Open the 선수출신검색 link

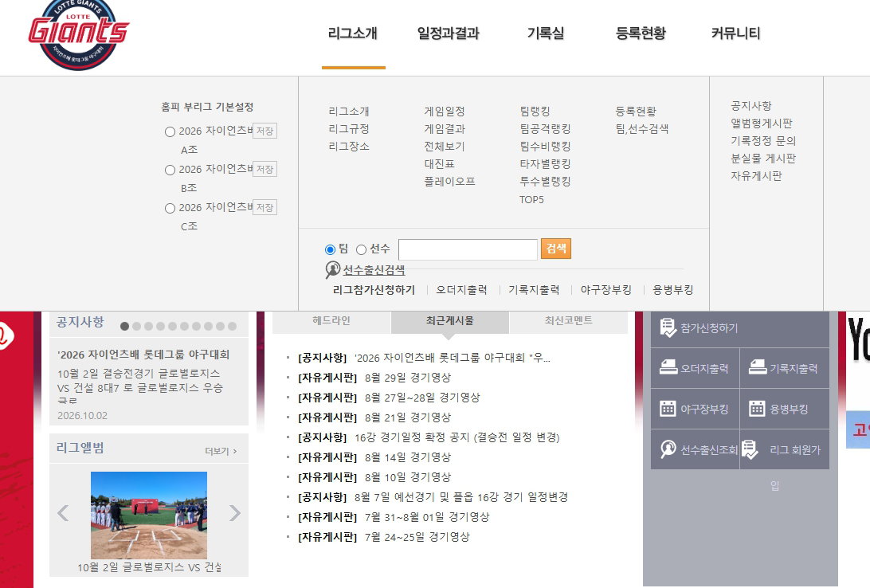[x=374, y=270]
